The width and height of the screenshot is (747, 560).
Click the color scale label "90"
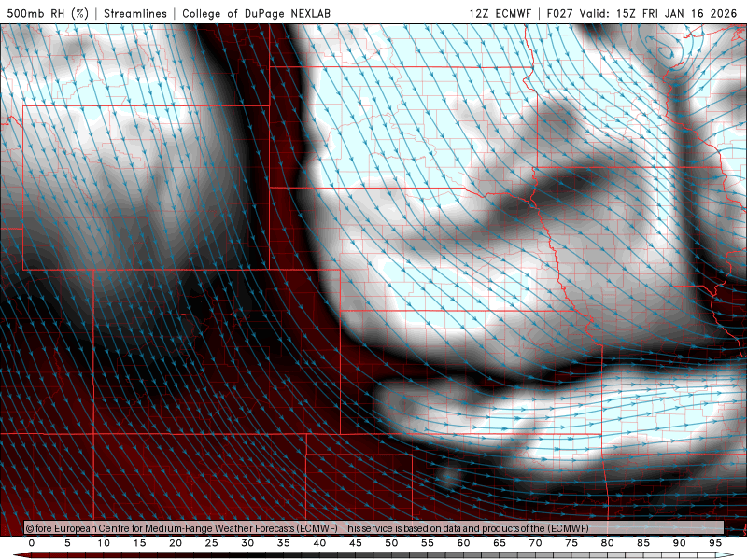(x=680, y=543)
